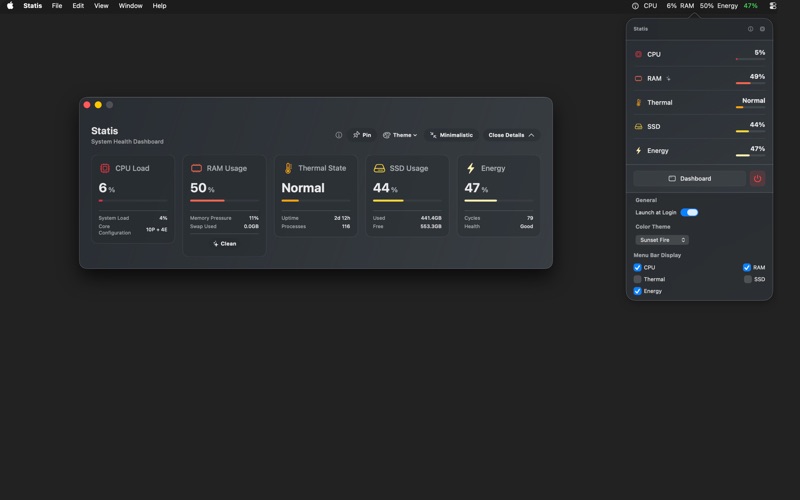Screen dimensions: 800x500
Task: Click the Pin button in the dashboard
Action: click(x=362, y=135)
